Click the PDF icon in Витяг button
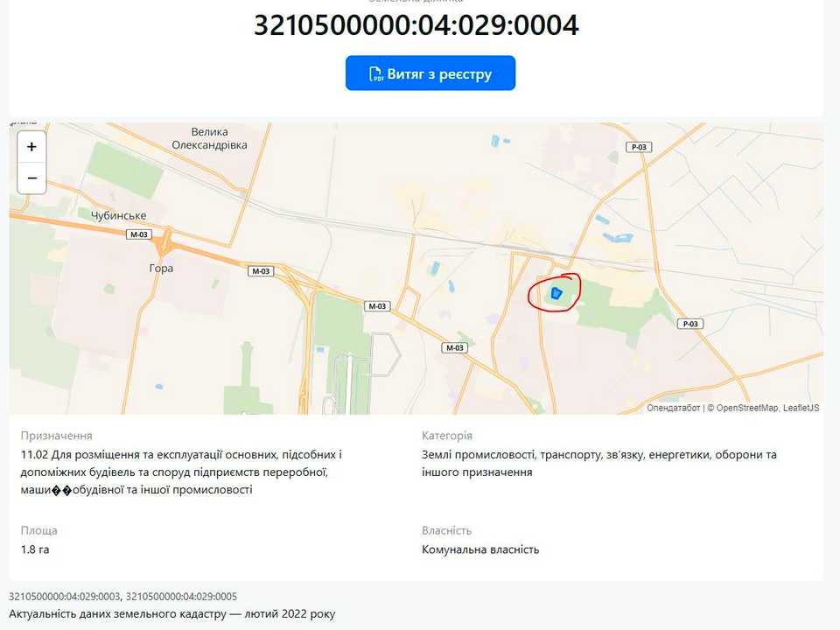840x630 pixels. click(x=376, y=73)
